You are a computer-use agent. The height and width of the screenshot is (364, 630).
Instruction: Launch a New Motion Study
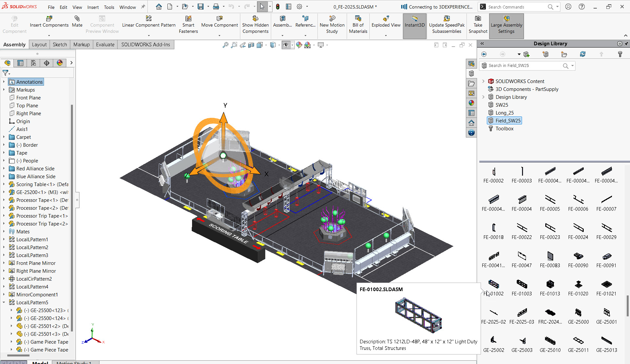tap(332, 23)
